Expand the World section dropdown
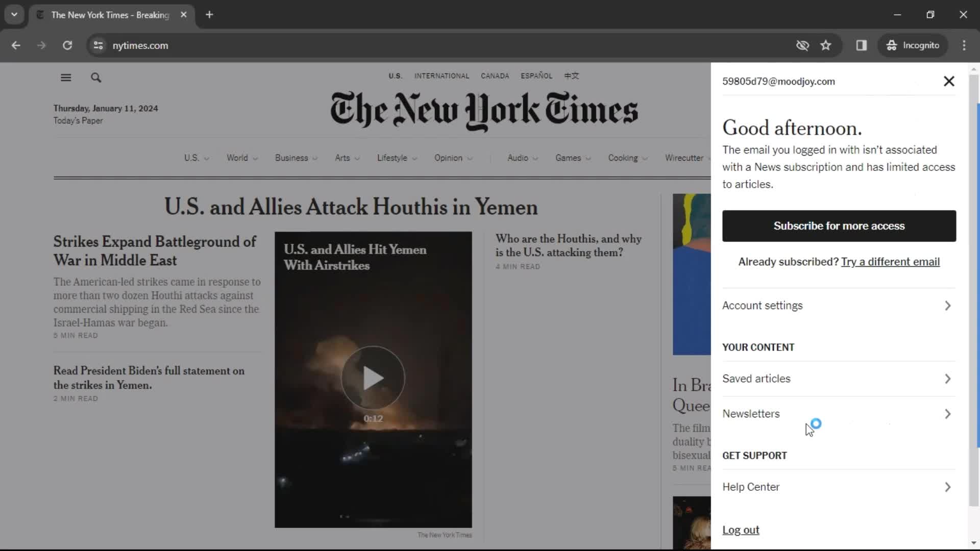 242,158
